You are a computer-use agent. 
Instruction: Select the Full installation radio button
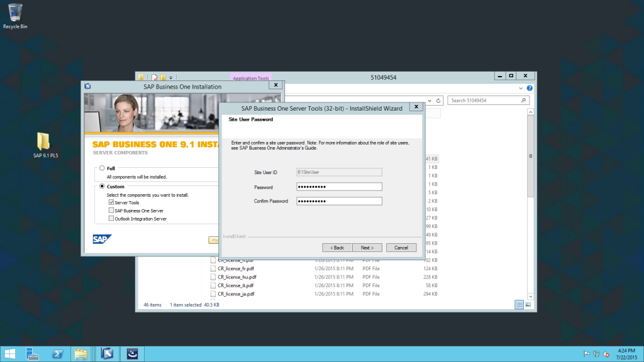pyautogui.click(x=102, y=168)
